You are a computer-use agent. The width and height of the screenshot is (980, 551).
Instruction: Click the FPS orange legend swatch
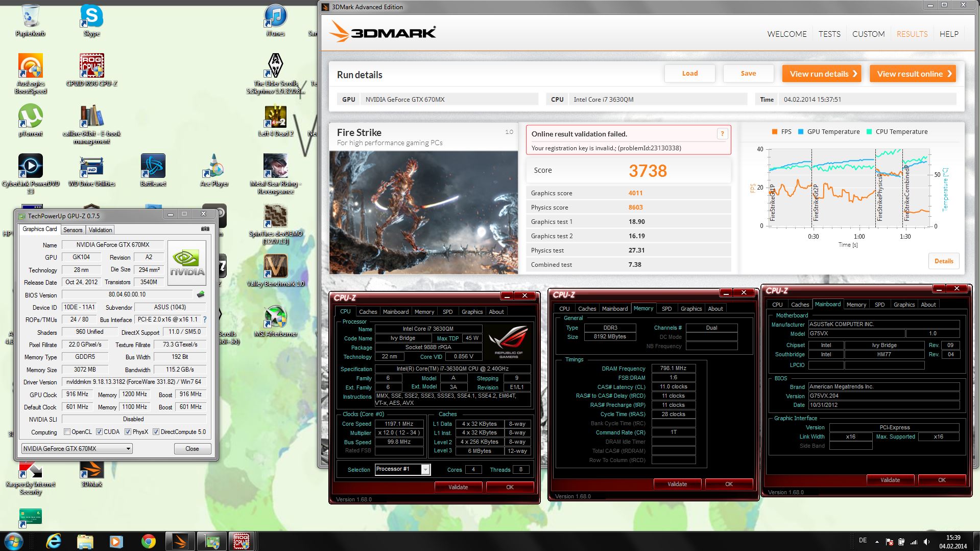(x=775, y=132)
